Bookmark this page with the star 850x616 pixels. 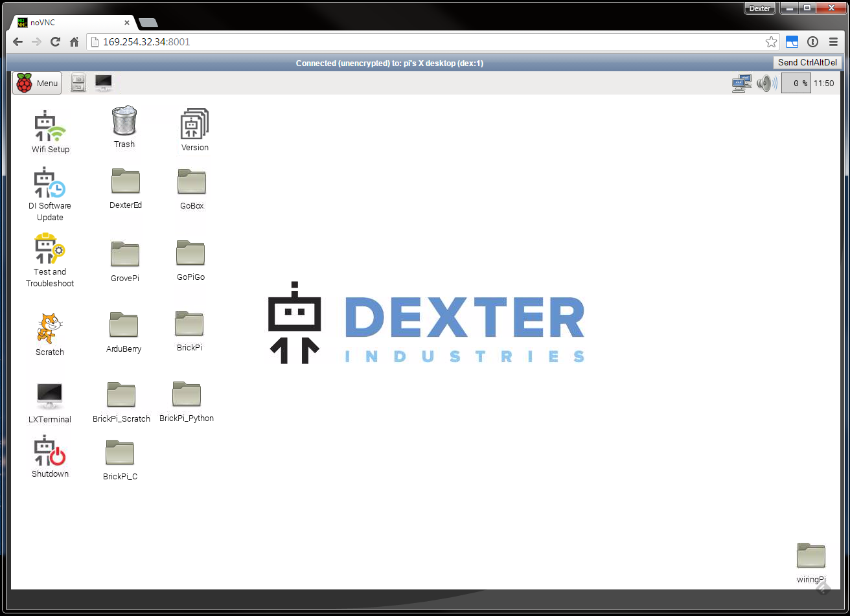pos(771,42)
